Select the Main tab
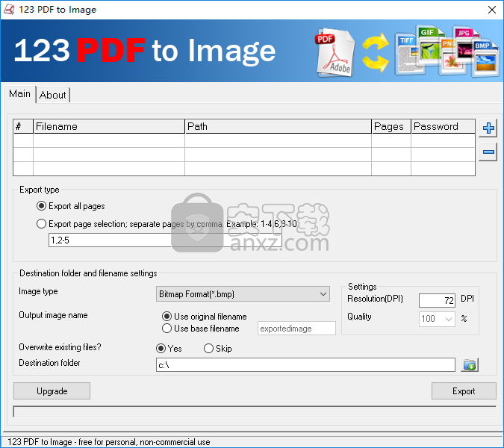 tap(19, 93)
